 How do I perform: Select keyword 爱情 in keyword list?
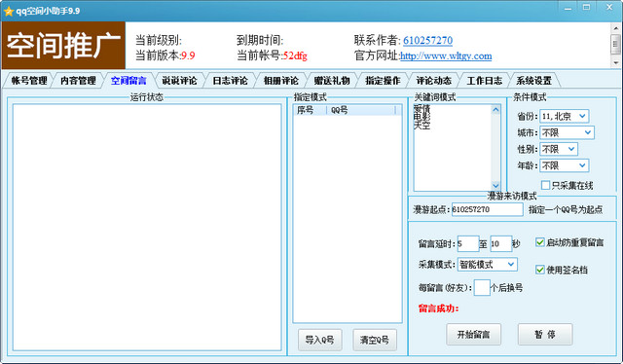tap(421, 108)
